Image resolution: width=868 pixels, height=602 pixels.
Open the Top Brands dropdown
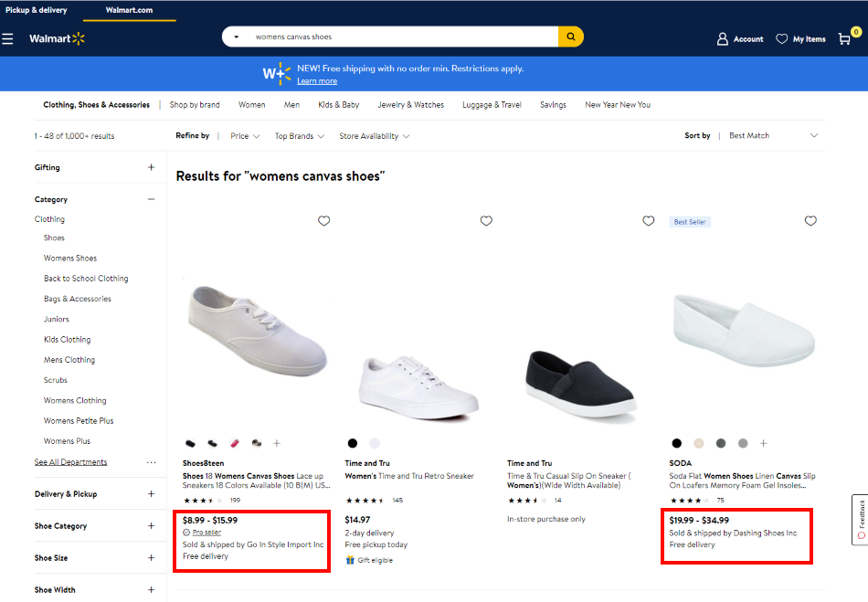click(x=300, y=136)
